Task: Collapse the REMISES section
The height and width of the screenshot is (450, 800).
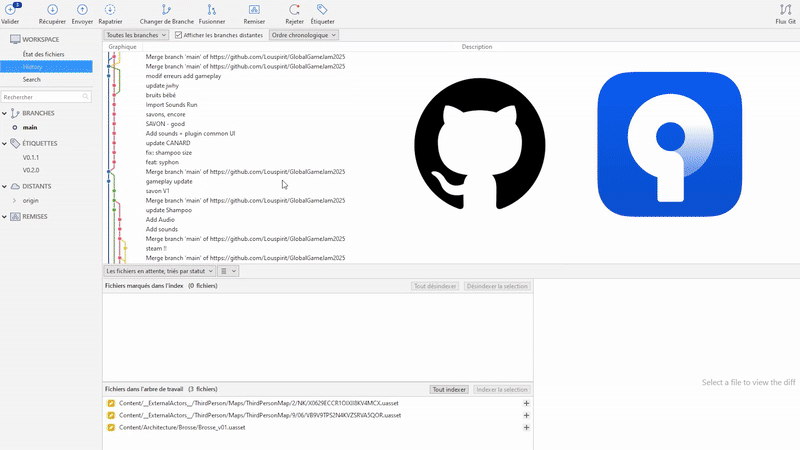Action: (5, 216)
